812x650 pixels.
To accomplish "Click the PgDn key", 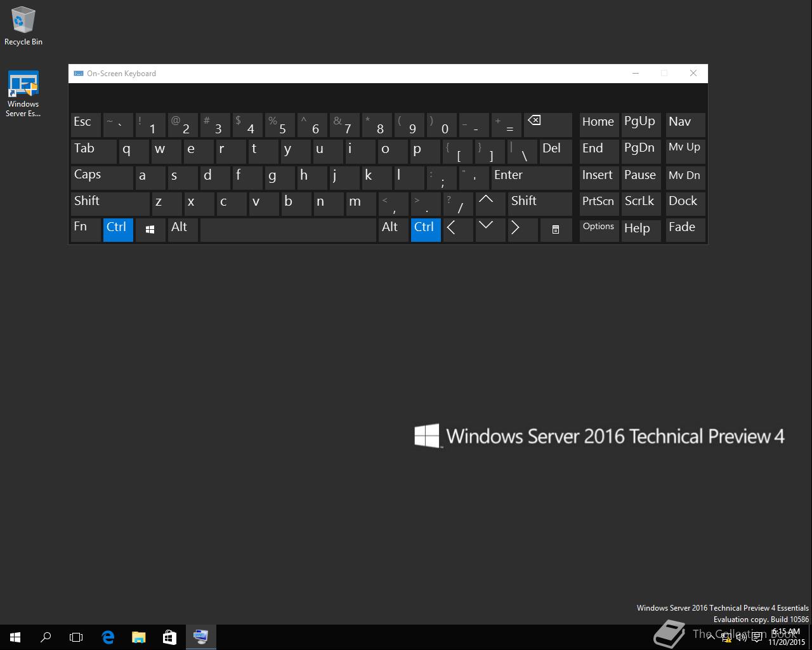I will [x=641, y=151].
